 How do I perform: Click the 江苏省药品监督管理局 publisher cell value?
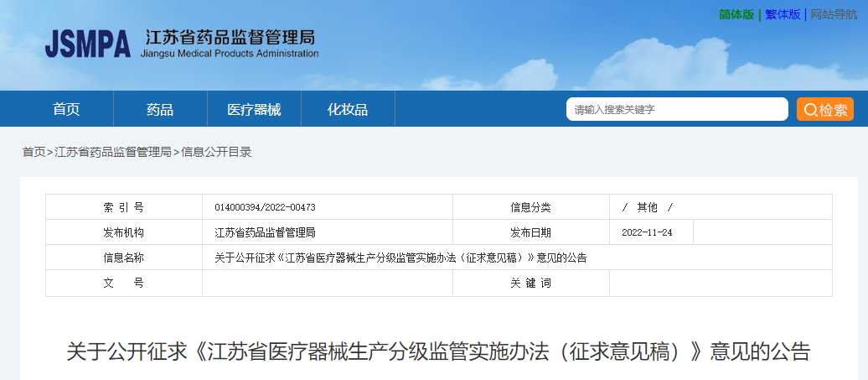tap(265, 232)
